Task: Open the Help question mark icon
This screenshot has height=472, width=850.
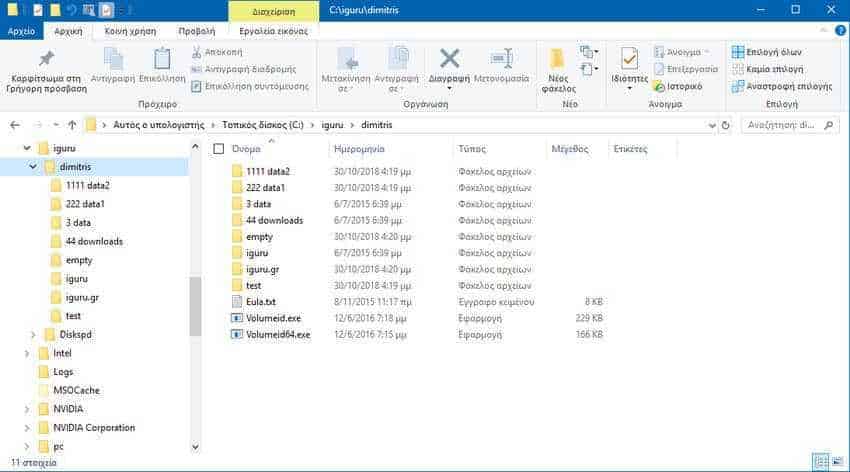Action: click(x=841, y=31)
